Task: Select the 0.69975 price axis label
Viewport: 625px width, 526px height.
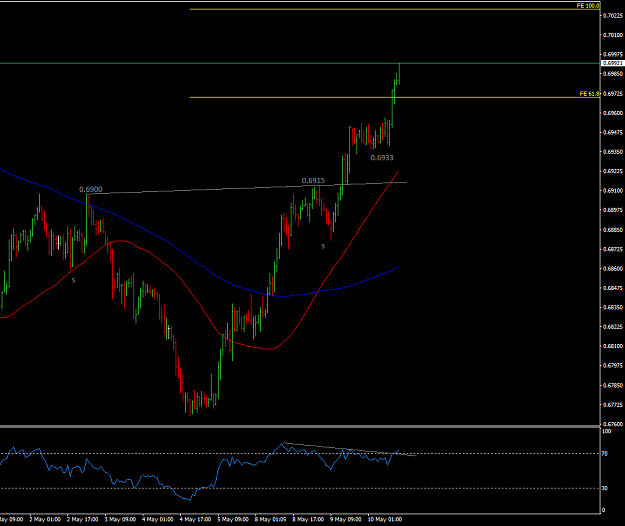Action: pos(613,54)
